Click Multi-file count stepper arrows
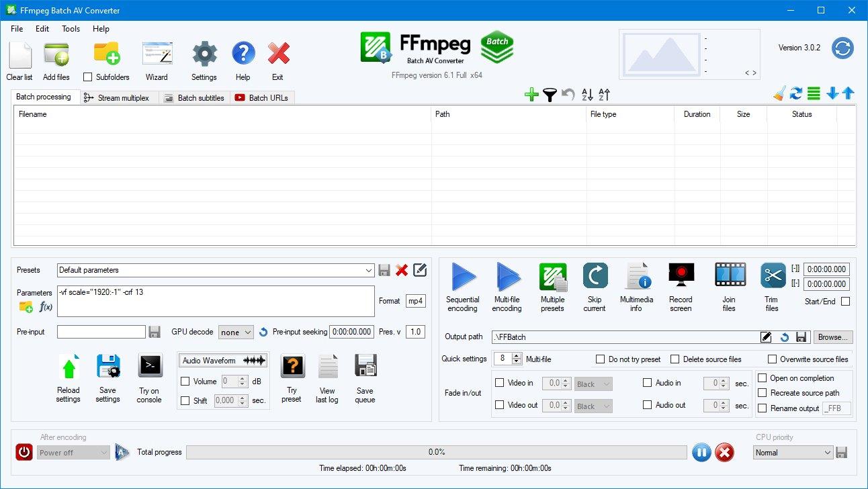 [x=516, y=359]
